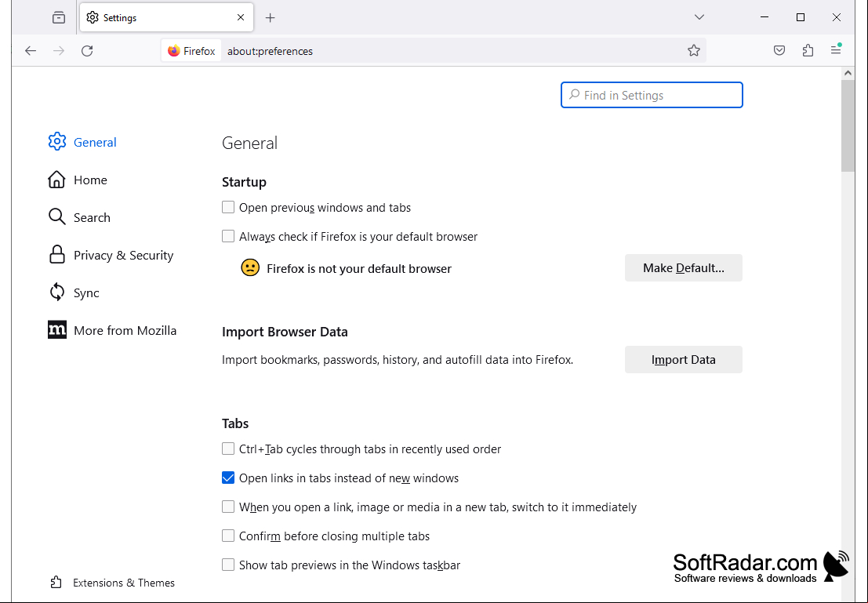Minimize the Firefox window
The width and height of the screenshot is (868, 603).
click(764, 17)
